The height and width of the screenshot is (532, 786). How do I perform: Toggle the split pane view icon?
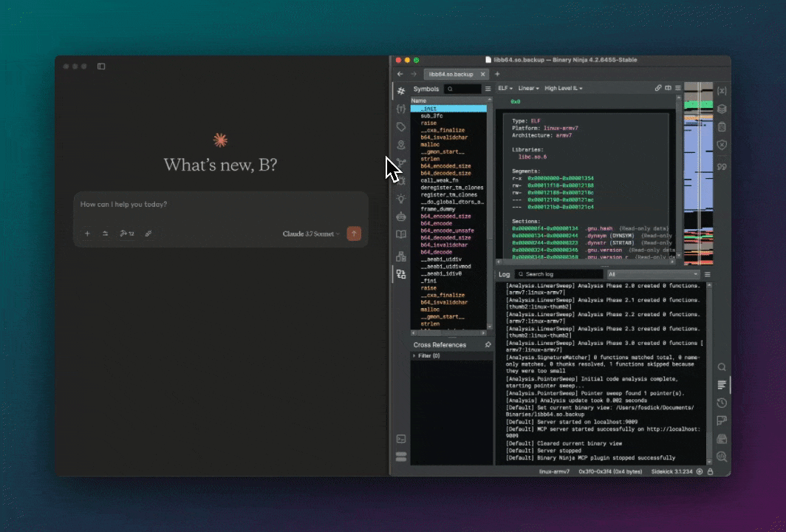[x=668, y=88]
